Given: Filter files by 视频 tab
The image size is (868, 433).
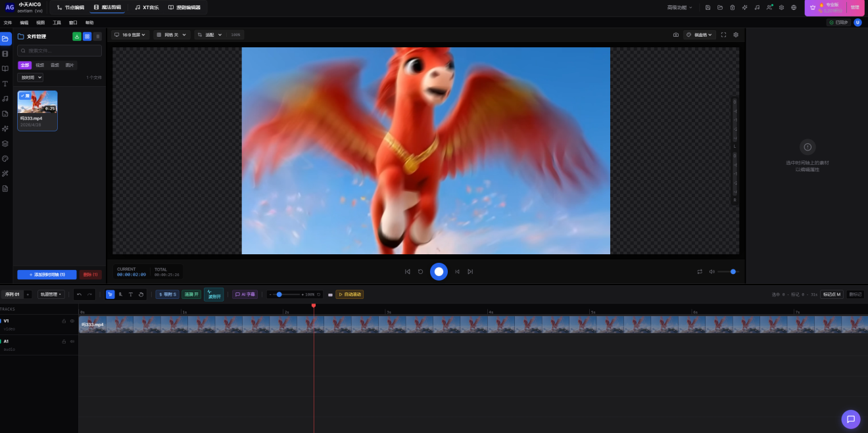Looking at the screenshot, I should tap(40, 65).
